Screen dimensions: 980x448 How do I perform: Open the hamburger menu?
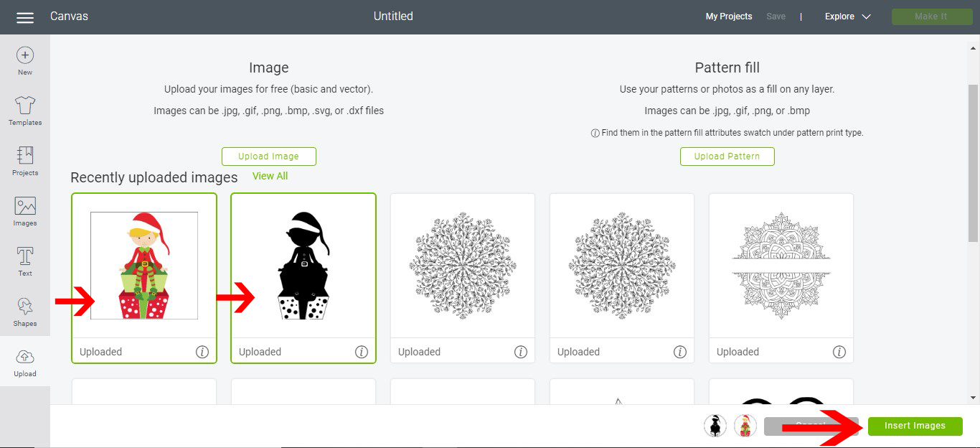pyautogui.click(x=25, y=17)
